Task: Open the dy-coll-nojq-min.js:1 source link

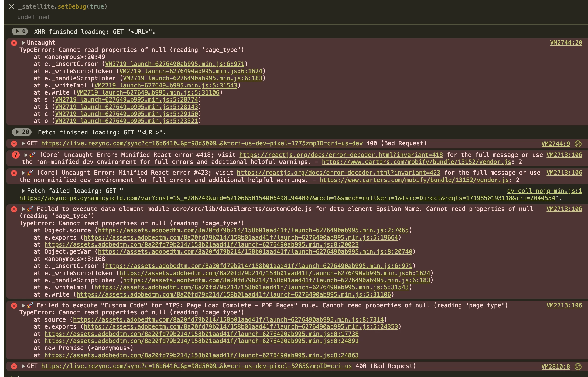Action: pos(544,191)
